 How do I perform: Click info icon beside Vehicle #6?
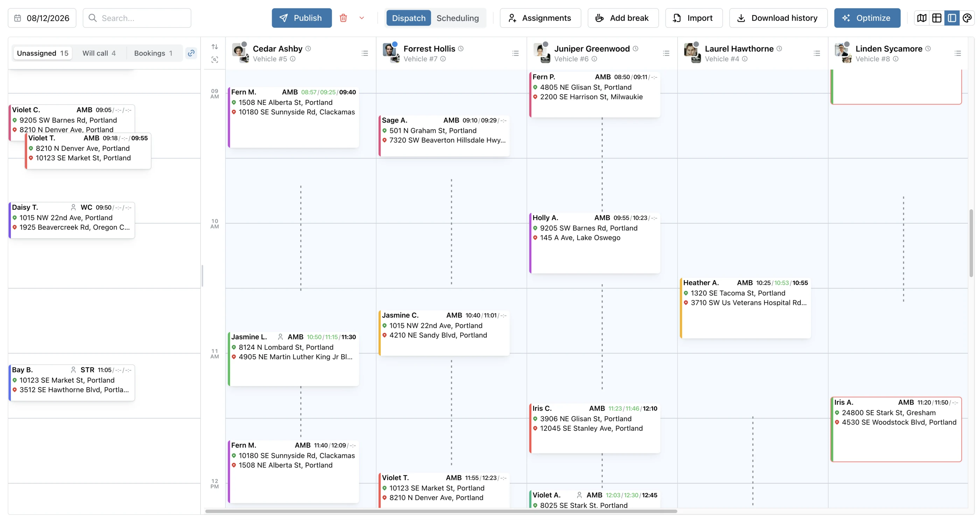point(595,58)
